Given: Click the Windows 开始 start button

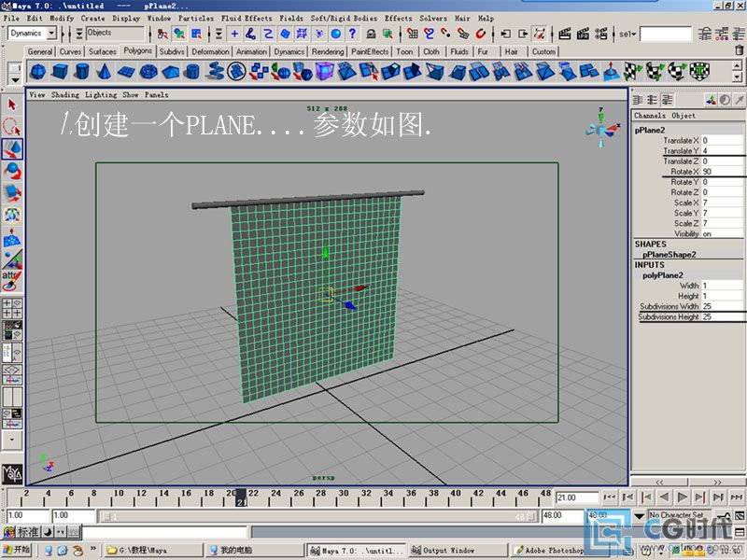Looking at the screenshot, I should coord(17,550).
